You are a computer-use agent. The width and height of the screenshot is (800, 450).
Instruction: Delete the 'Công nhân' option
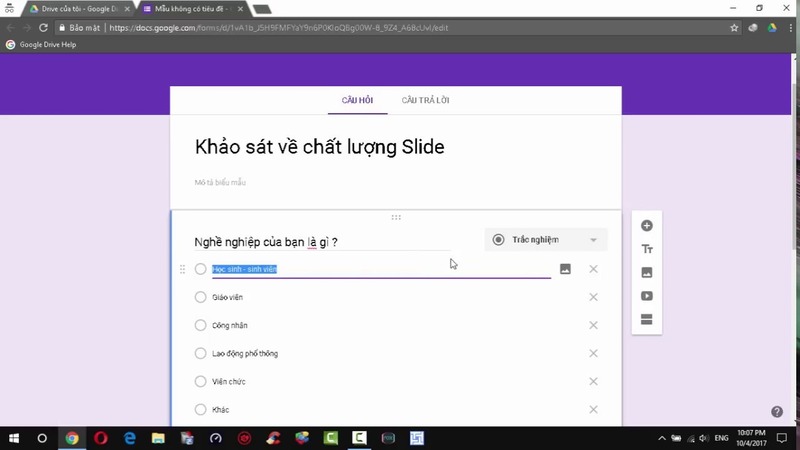pos(593,325)
